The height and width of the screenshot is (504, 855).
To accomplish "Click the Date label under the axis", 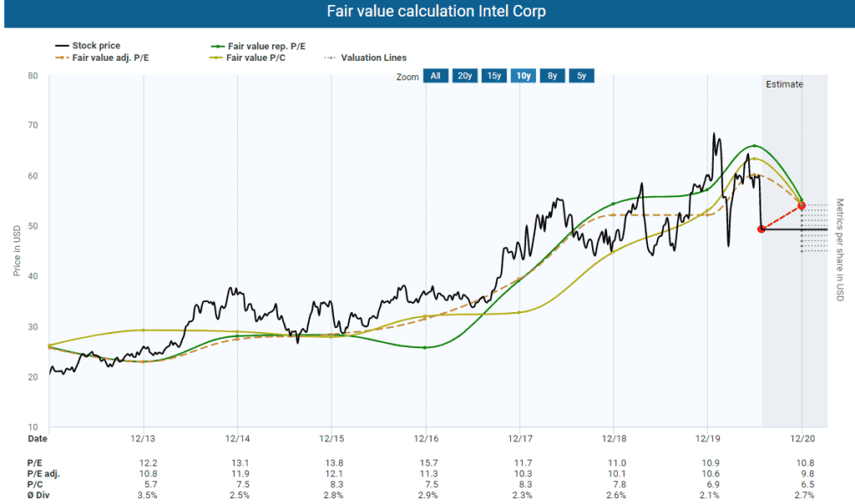I will tap(38, 439).
